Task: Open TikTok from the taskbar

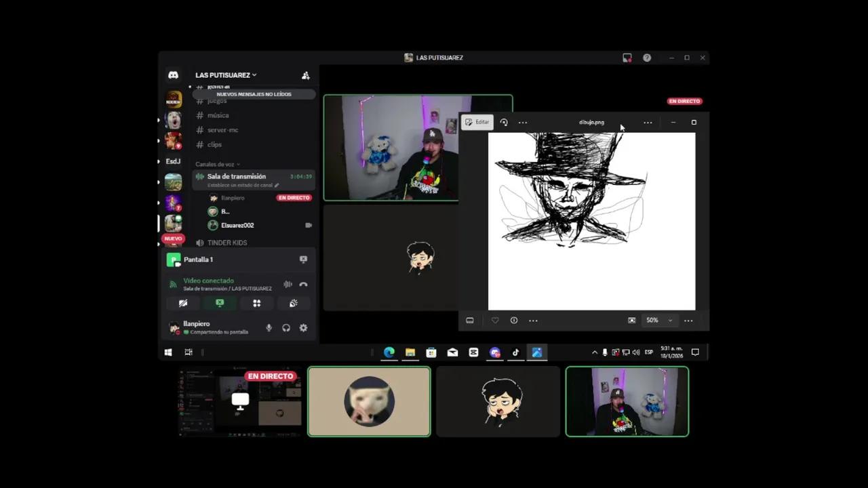Action: (516, 352)
